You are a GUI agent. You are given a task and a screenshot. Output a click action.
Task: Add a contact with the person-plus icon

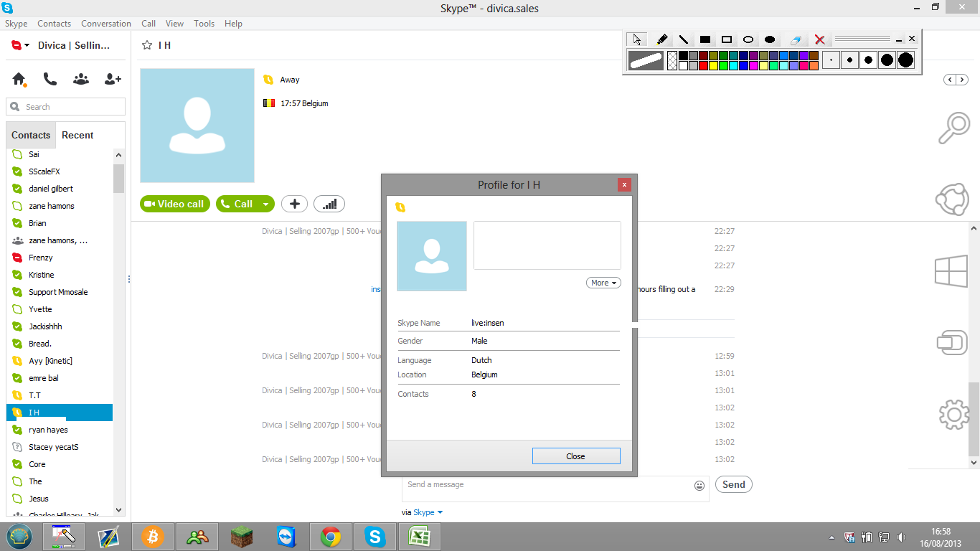coord(113,79)
